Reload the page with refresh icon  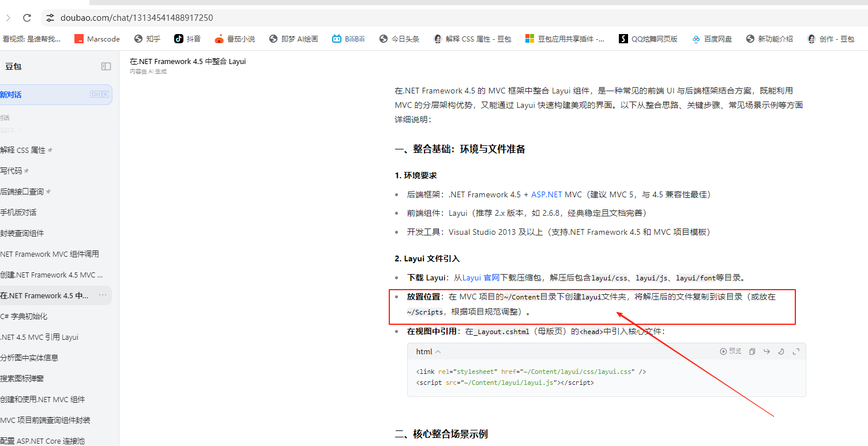(x=27, y=18)
